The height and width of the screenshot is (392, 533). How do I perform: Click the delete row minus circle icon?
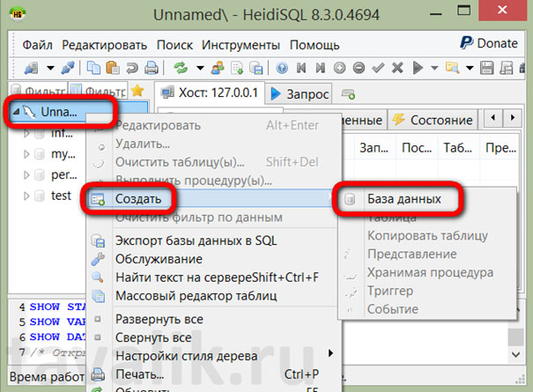click(359, 68)
